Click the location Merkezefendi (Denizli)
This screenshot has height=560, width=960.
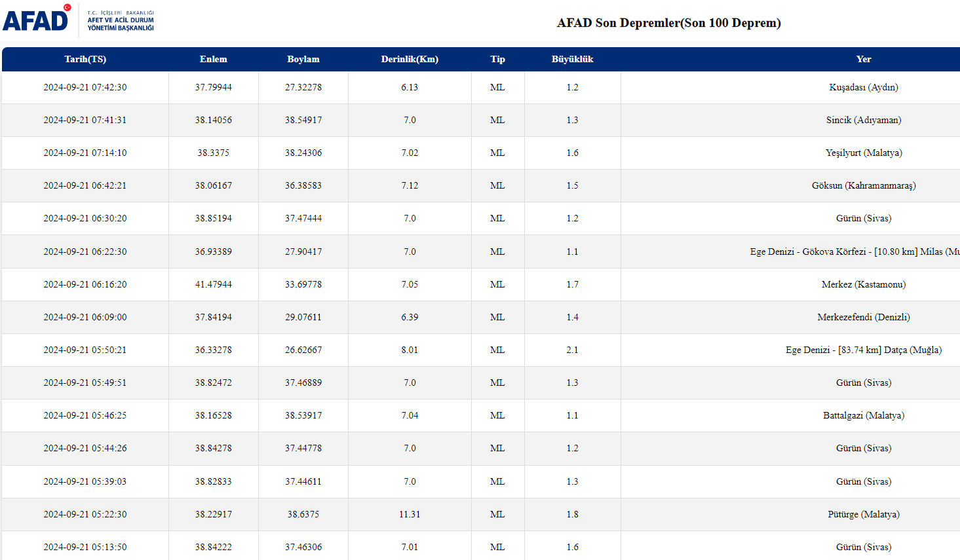pos(864,317)
